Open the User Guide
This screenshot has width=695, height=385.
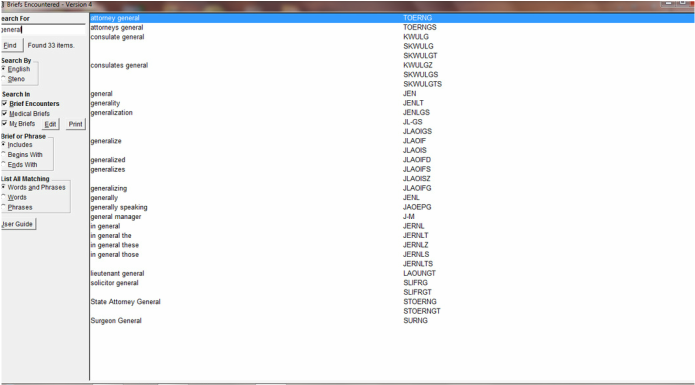click(x=18, y=224)
